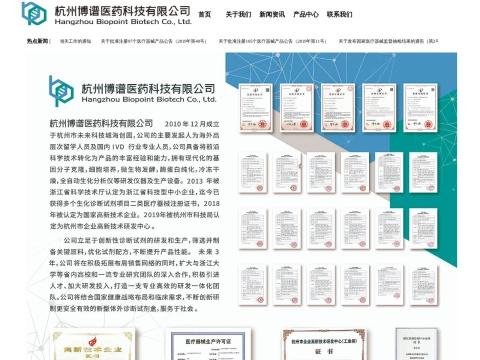This screenshot has height=360, width=480.
Task: Click the 高新技术企业 certificate thumbnail
Action: tap(93, 344)
